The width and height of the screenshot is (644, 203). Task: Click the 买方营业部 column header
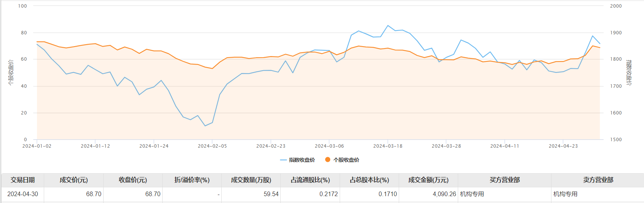pyautogui.click(x=505, y=180)
